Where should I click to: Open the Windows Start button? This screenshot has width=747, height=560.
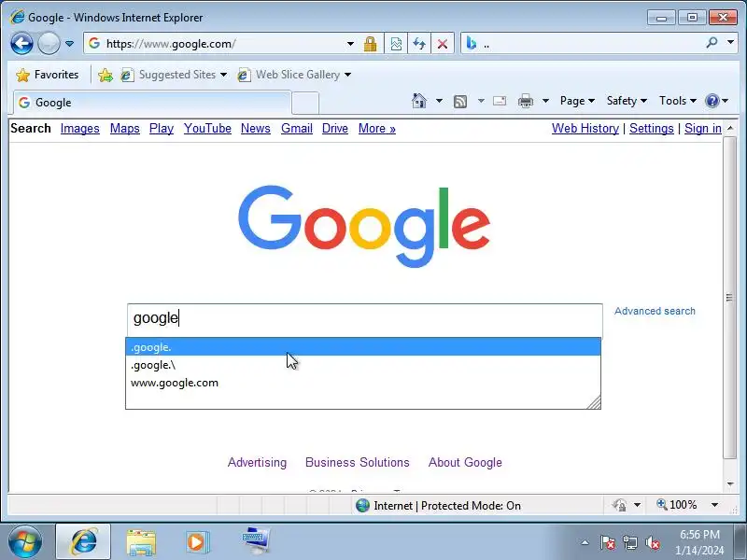pyautogui.click(x=25, y=541)
